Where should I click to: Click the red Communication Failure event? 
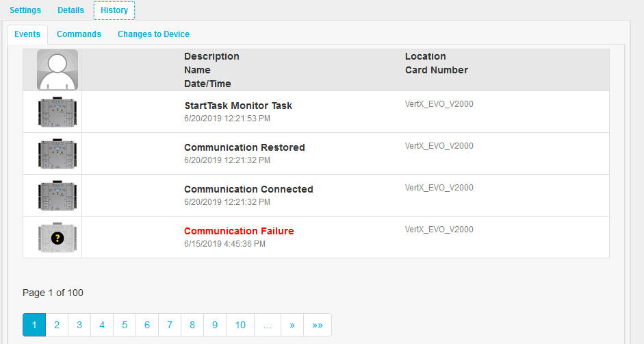pyautogui.click(x=239, y=231)
